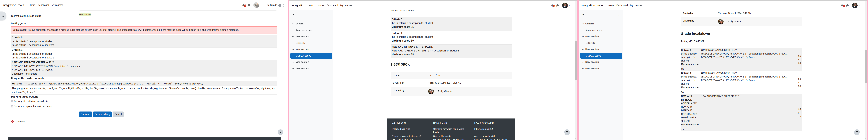868x140 pixels.
Task: Open My courses in left window
Action: [x=57, y=5]
